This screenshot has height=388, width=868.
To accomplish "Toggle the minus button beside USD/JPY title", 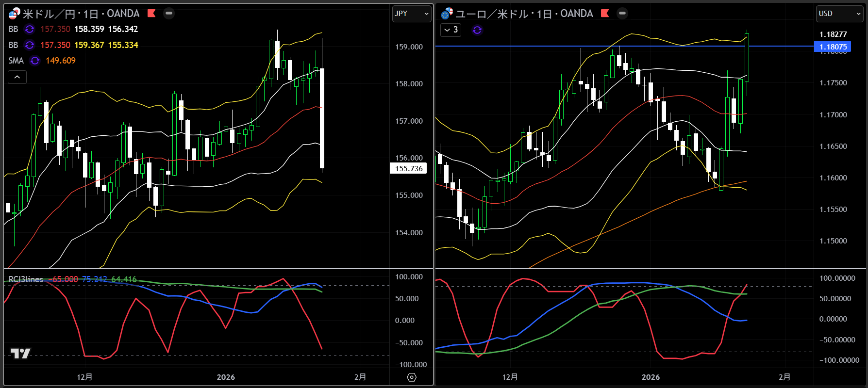I will [169, 14].
